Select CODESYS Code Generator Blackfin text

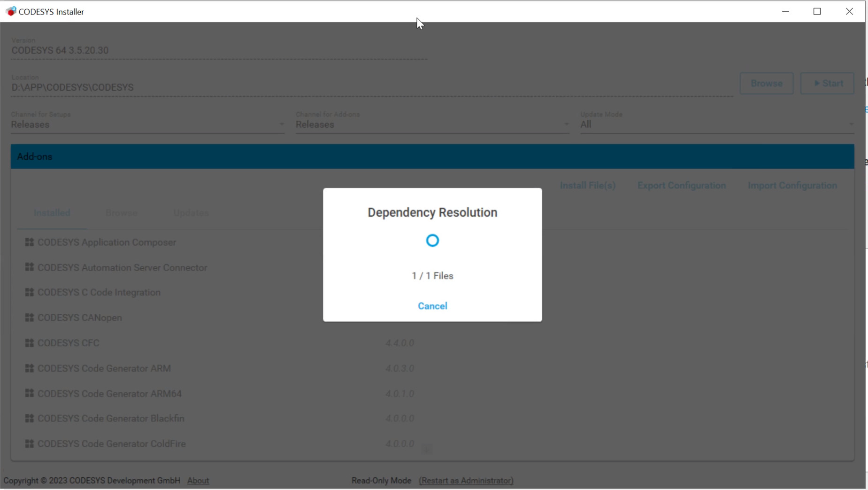[111, 418]
